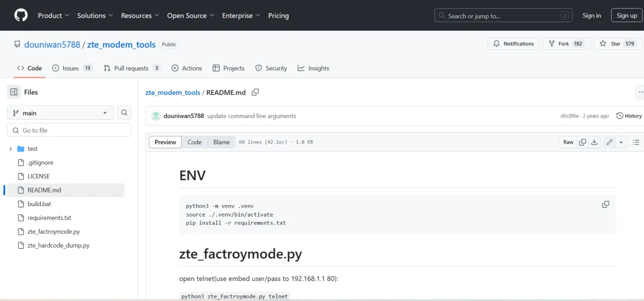Expand Solutions menu in header
Screen dimensions: 644x301
(95, 16)
